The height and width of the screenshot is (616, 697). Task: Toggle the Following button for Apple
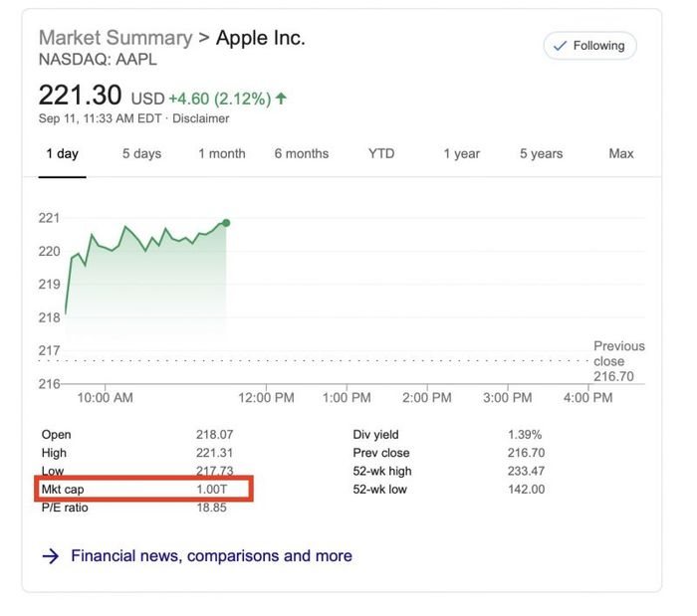(x=589, y=46)
